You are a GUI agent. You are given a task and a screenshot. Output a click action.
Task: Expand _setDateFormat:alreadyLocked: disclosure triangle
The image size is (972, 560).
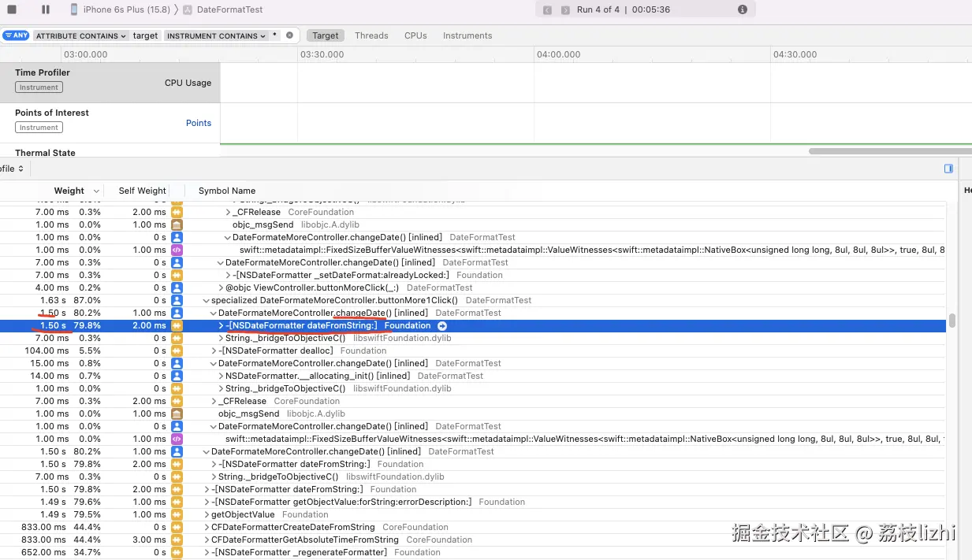coord(228,275)
